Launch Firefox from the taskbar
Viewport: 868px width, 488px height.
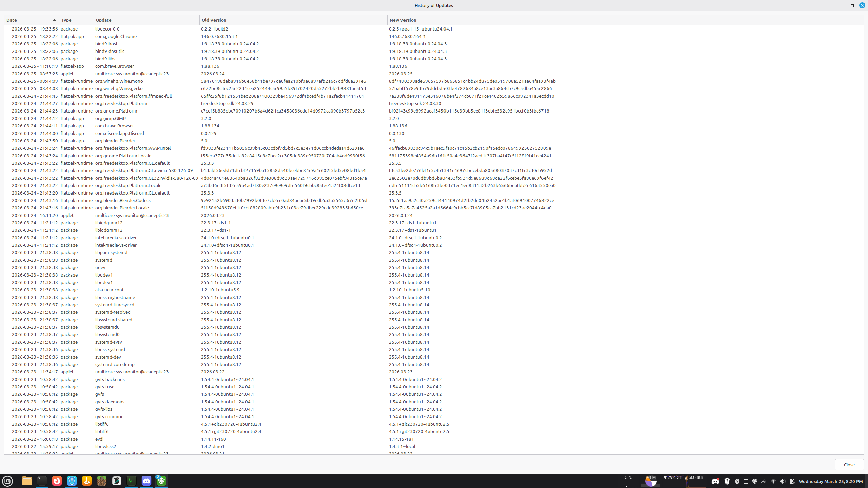pos(57,481)
